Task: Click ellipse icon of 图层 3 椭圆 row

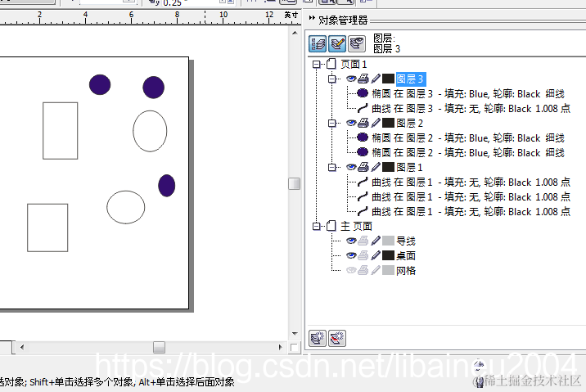Action: coord(363,93)
